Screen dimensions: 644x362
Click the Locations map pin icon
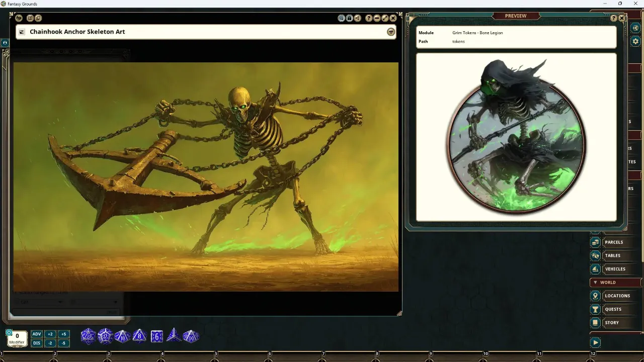(595, 296)
